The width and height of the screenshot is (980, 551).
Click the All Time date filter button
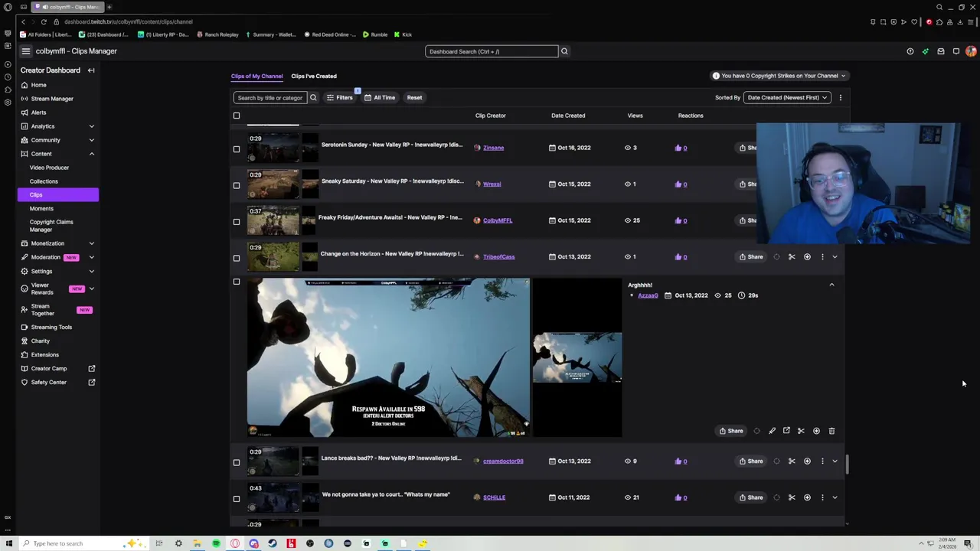click(x=380, y=97)
